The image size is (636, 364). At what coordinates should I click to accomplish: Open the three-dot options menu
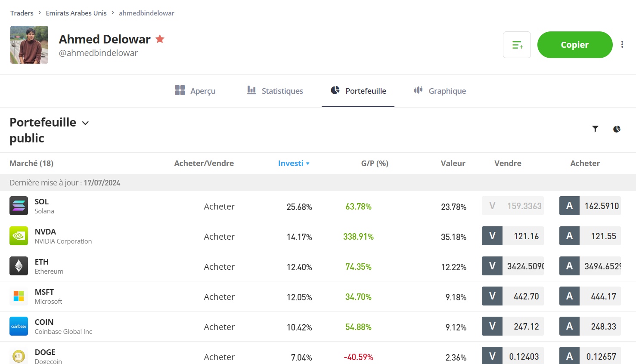pos(622,44)
